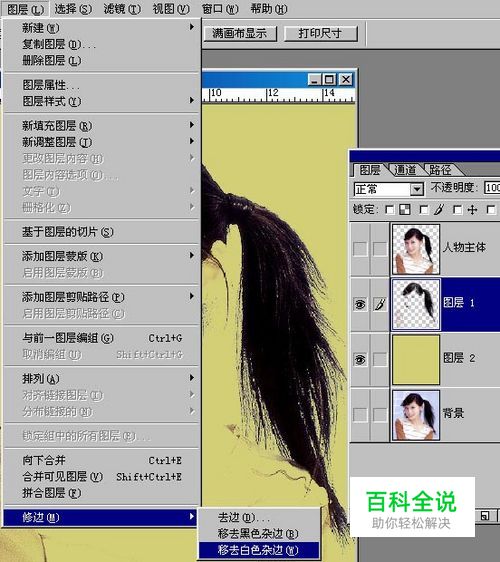The image size is (500, 562).
Task: Choose 复制图层 (D)... menu entry
Action: tap(101, 44)
